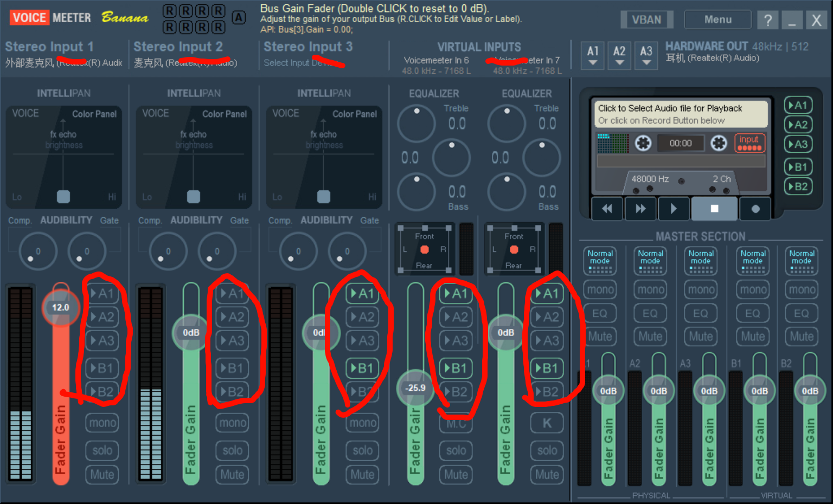Stop the cassette recorder

tap(714, 209)
